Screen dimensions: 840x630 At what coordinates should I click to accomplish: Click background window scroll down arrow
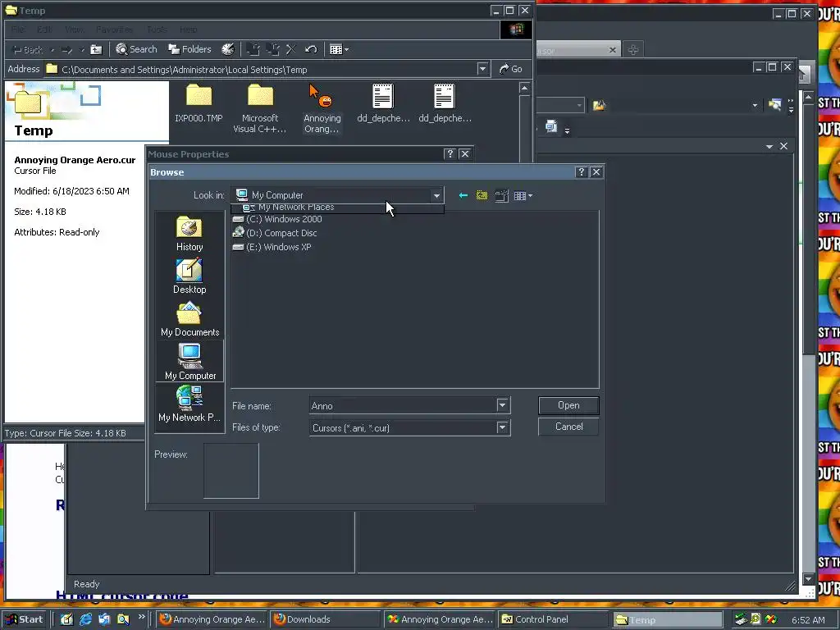click(x=809, y=579)
